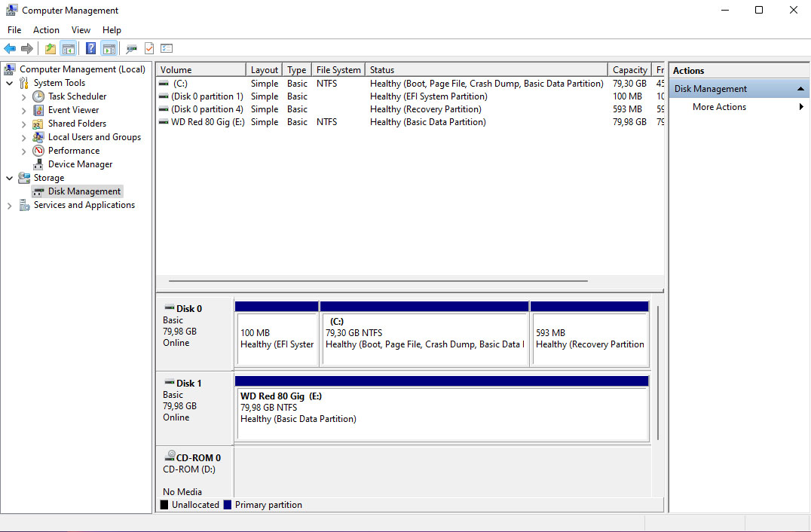This screenshot has height=532, width=811.
Task: Expand the Services and Applications node
Action: coord(9,204)
